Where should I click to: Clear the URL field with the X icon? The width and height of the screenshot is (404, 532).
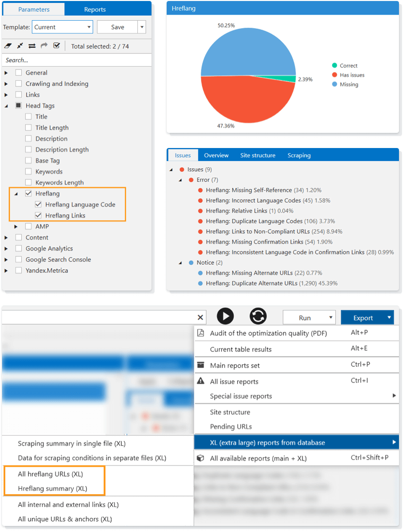pyautogui.click(x=200, y=317)
